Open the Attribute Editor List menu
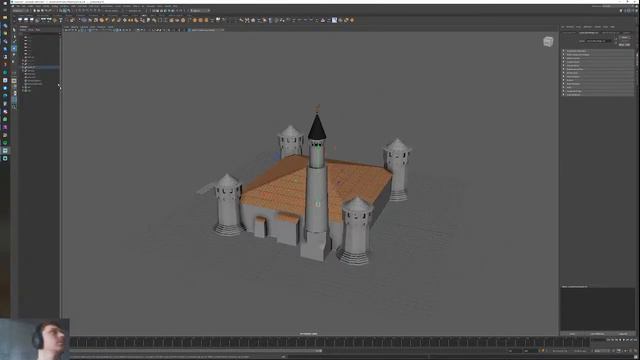This screenshot has height=360, width=640. coord(563,27)
